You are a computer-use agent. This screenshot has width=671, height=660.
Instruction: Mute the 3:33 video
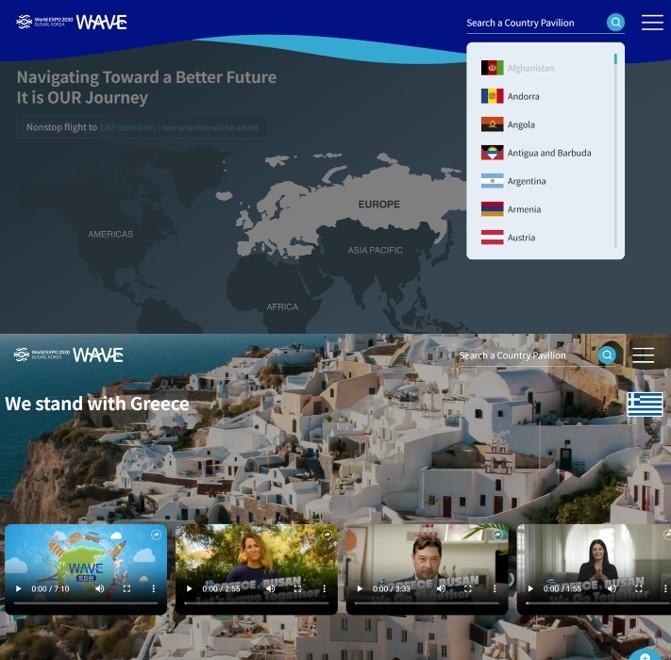441,589
